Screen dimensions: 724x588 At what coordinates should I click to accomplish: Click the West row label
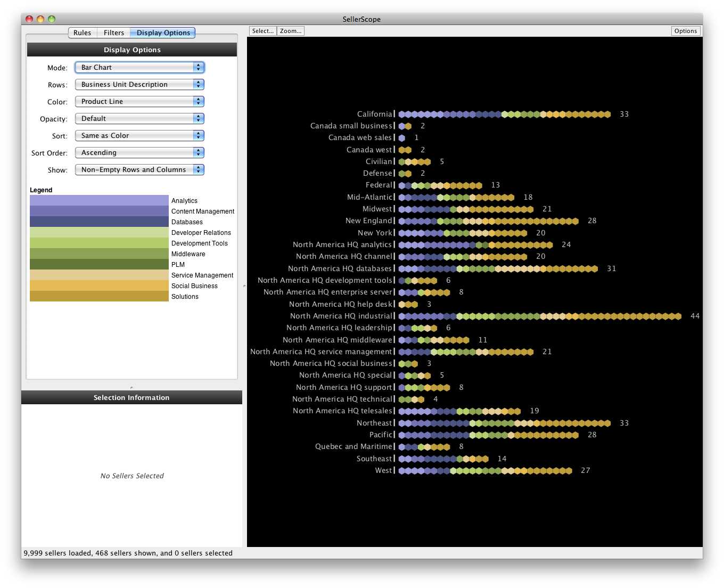tap(384, 470)
